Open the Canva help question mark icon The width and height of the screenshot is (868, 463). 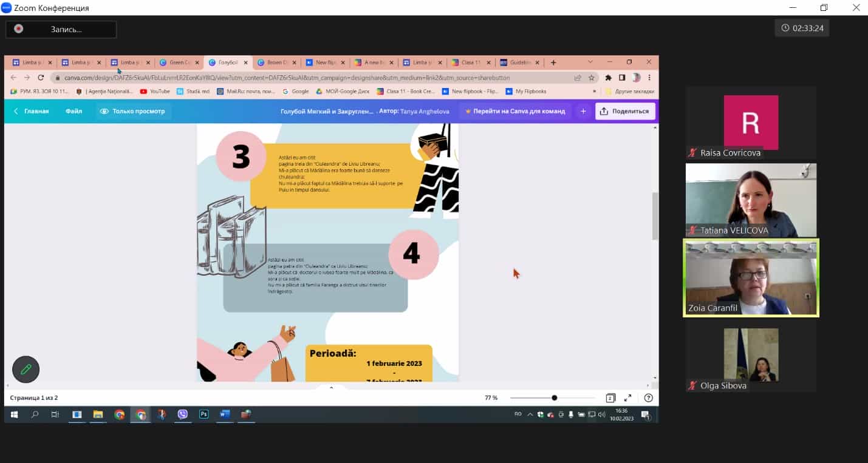648,398
